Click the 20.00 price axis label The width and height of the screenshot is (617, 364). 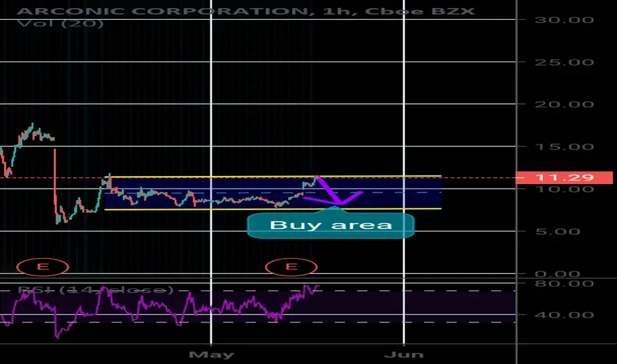click(564, 105)
